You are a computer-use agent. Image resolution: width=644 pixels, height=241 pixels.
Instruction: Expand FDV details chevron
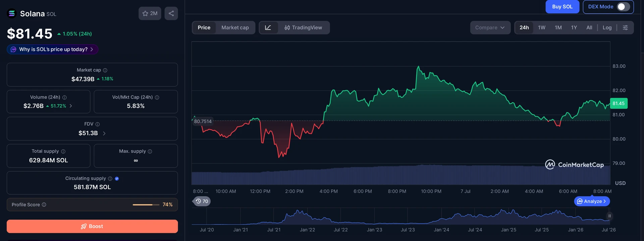(104, 133)
